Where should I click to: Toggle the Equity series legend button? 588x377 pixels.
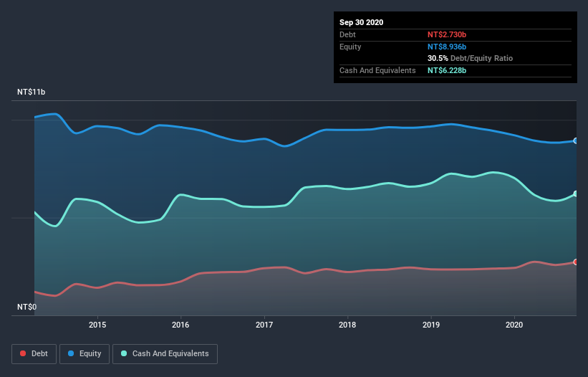point(85,354)
